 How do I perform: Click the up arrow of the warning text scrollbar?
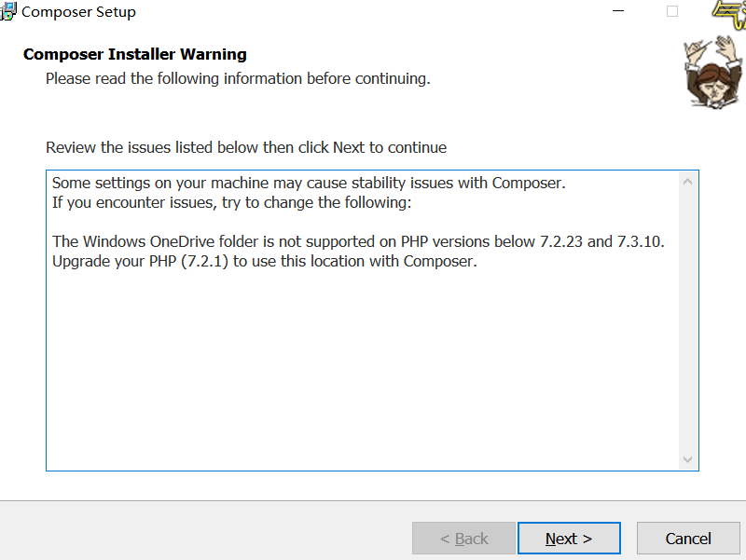click(687, 182)
